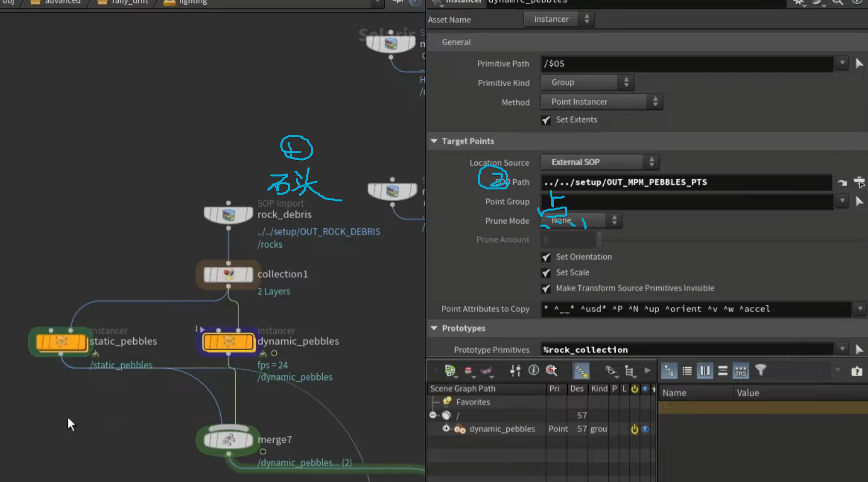Toggle Set Extents checkbox
The image size is (868, 482).
[546, 120]
